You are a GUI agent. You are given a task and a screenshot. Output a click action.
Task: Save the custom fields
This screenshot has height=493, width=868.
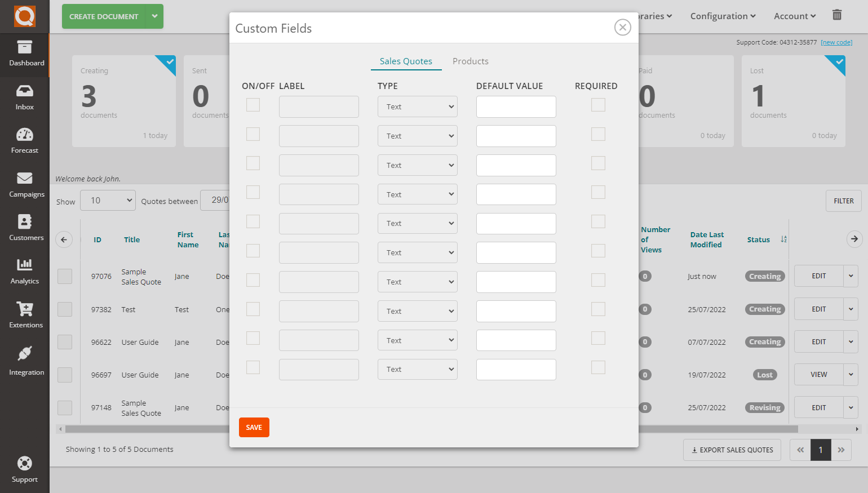pos(254,427)
